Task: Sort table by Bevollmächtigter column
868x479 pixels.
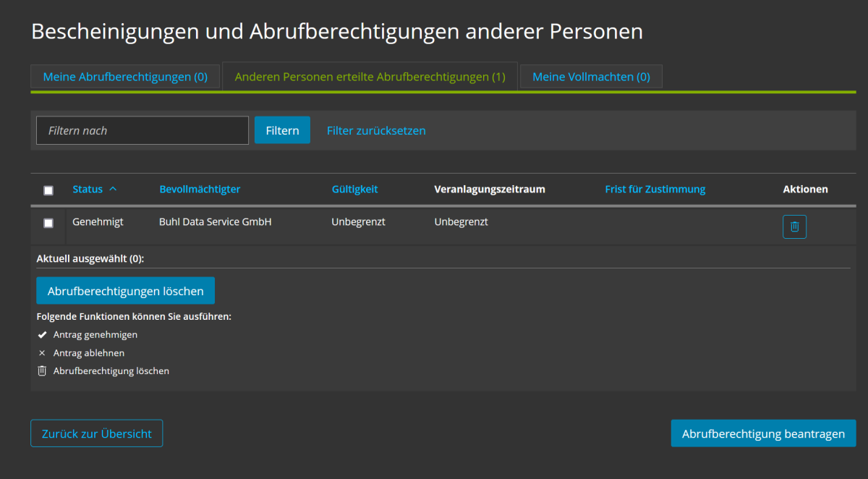Action: pos(200,189)
